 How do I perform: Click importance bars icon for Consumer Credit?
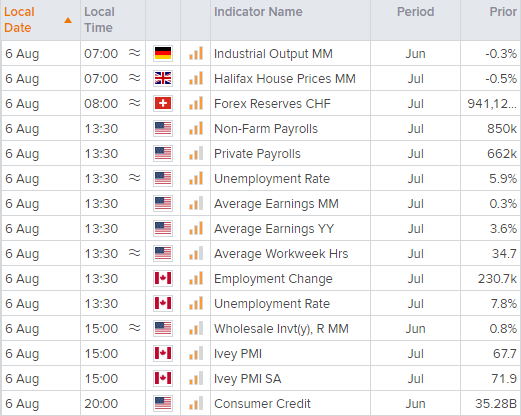click(x=196, y=403)
